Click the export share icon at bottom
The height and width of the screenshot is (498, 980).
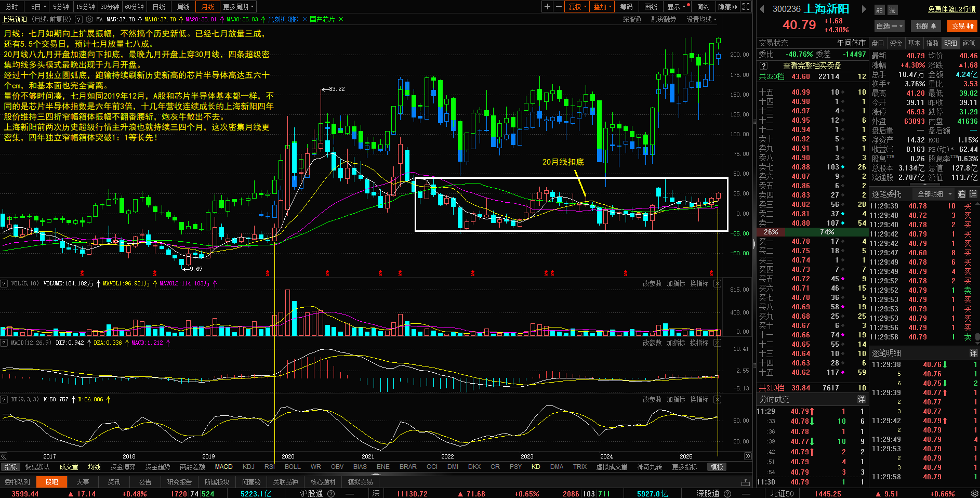(746, 482)
